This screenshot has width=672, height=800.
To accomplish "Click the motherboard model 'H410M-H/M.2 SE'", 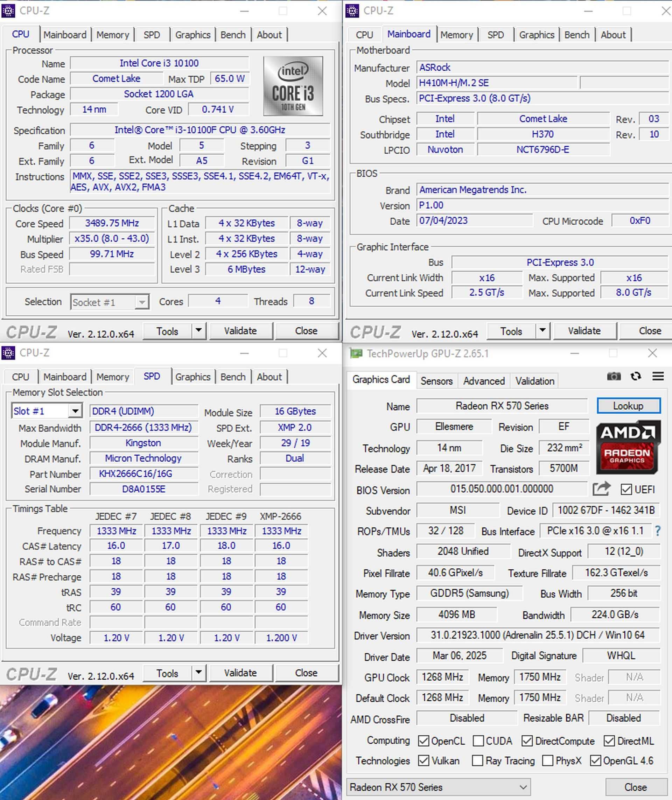I will pyautogui.click(x=497, y=83).
